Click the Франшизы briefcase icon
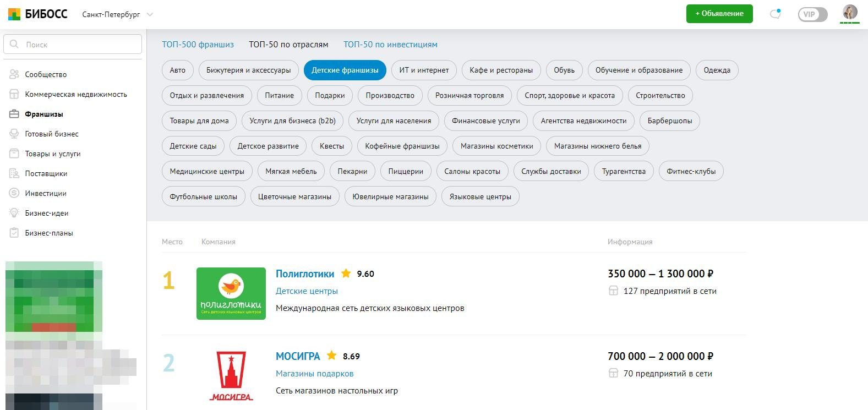868x410 pixels. pyautogui.click(x=14, y=114)
